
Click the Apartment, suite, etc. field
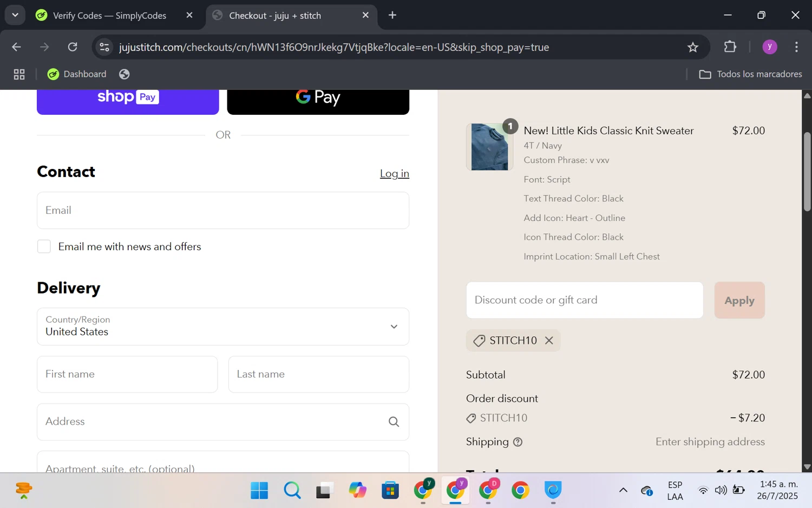coord(223,462)
